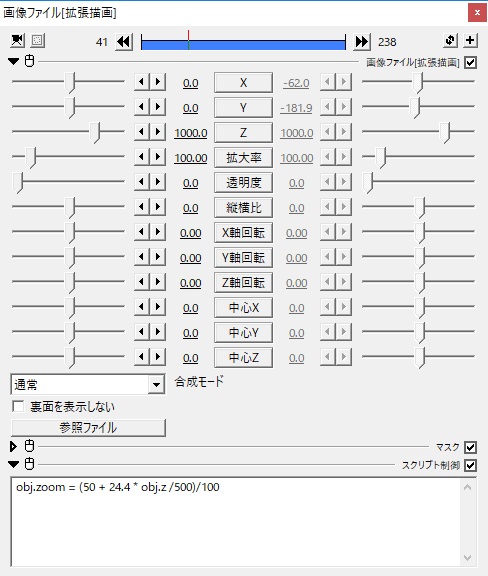Click the Y軸回転 button
The image size is (488, 576).
point(243,258)
